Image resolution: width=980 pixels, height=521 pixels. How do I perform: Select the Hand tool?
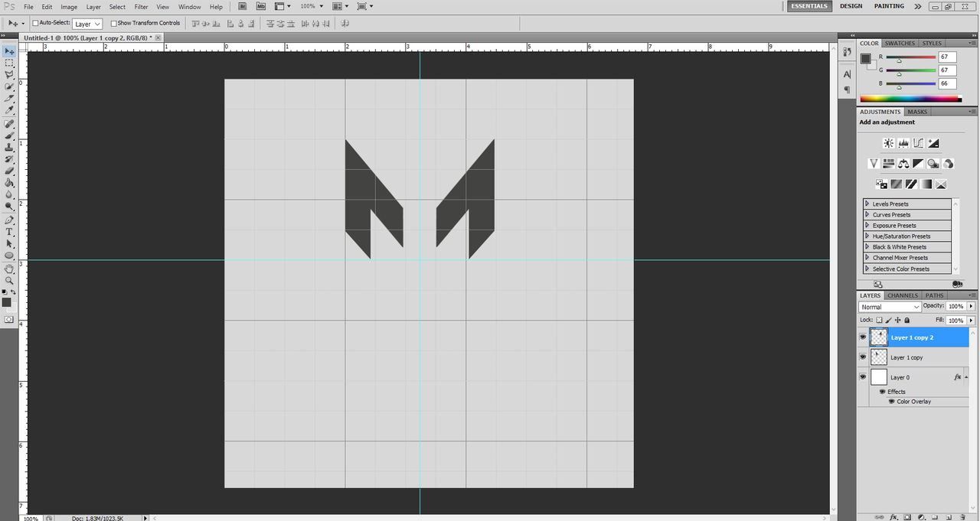tap(9, 269)
